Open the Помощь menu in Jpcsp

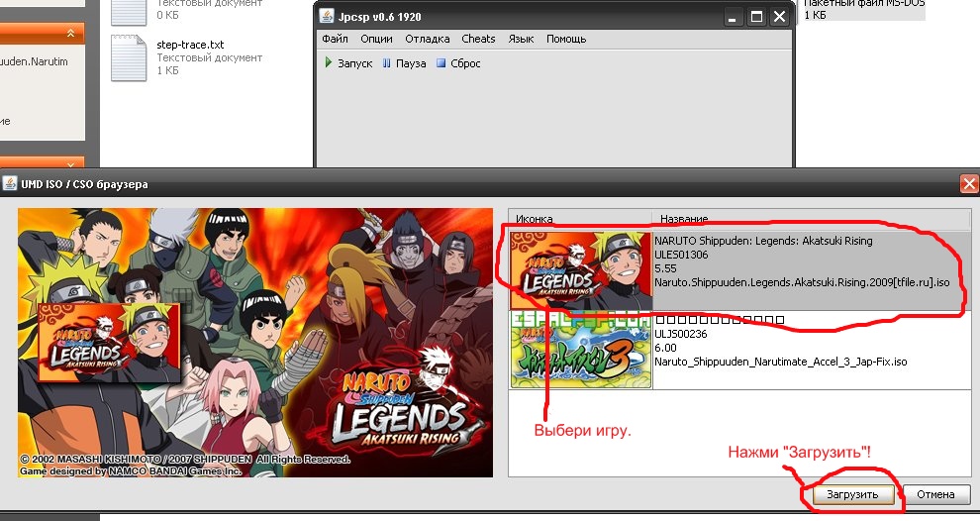[566, 39]
